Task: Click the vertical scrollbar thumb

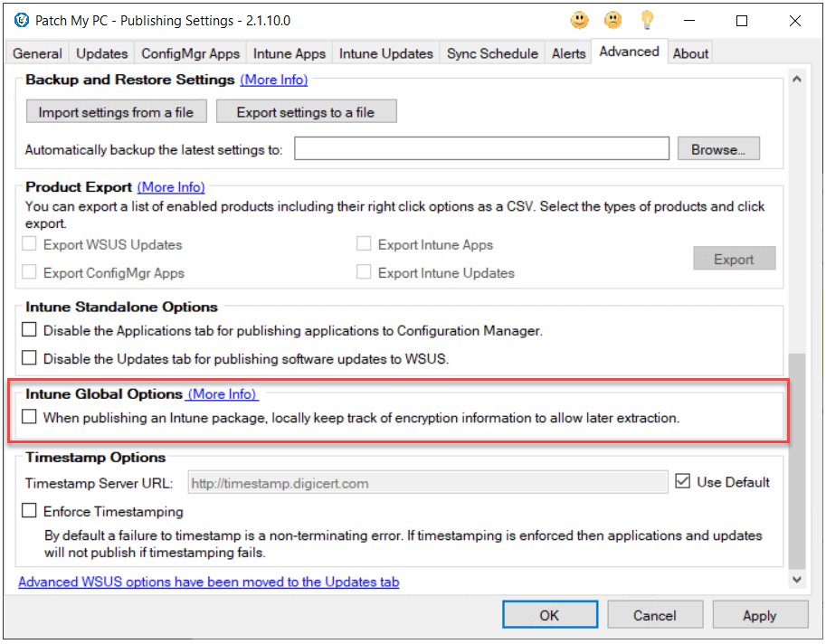Action: tap(797, 462)
